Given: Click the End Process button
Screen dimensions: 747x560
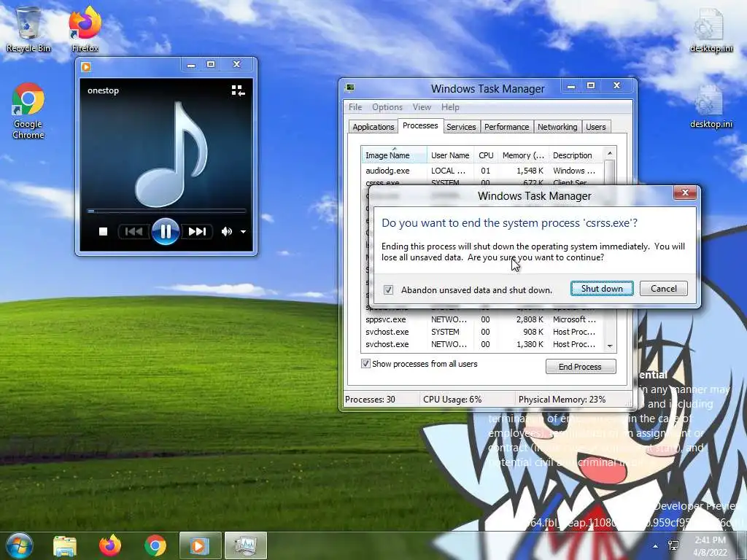Looking at the screenshot, I should (x=580, y=367).
